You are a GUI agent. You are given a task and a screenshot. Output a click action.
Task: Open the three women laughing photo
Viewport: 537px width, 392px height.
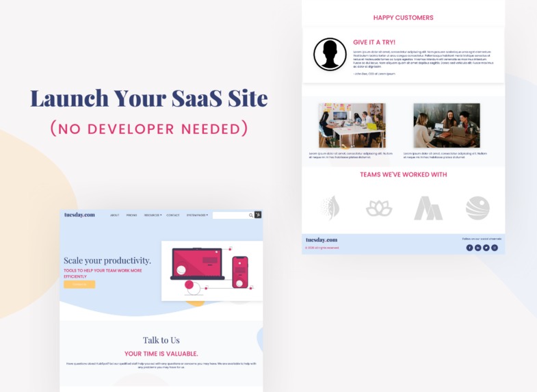pos(447,125)
